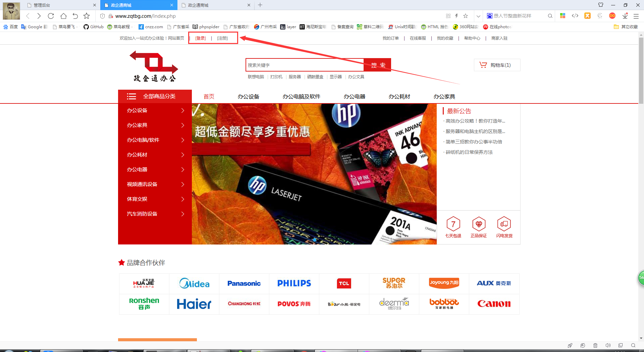Expand the 办公耗材 sidebar category
This screenshot has width=644, height=352.
155,155
